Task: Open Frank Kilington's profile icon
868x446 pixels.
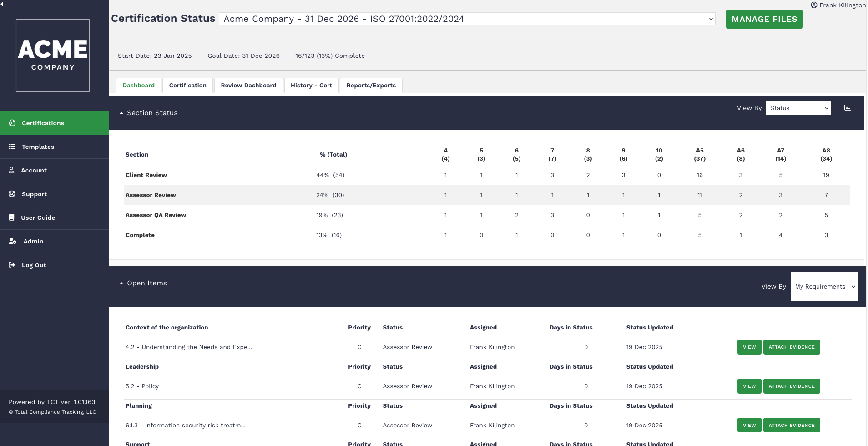Action: tap(813, 5)
